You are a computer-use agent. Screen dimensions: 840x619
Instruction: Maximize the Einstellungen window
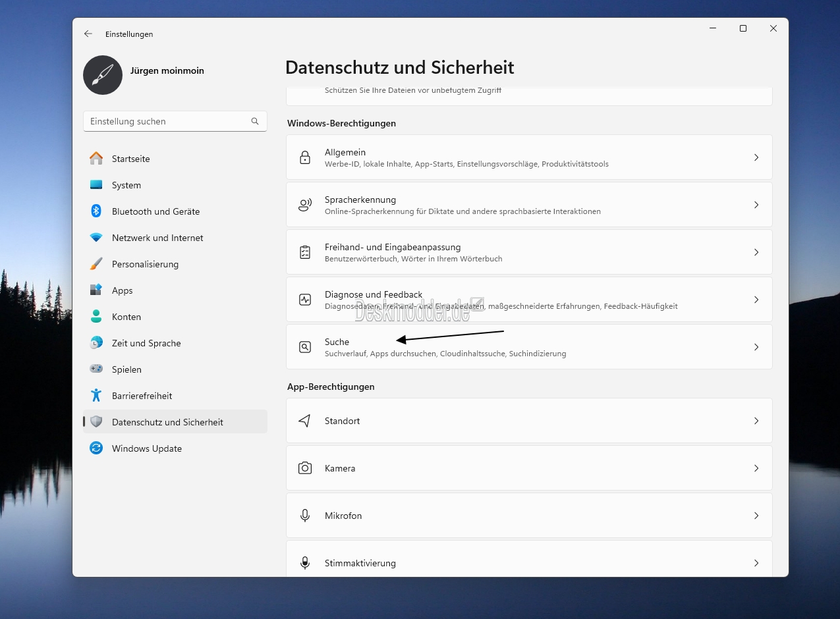pos(743,28)
